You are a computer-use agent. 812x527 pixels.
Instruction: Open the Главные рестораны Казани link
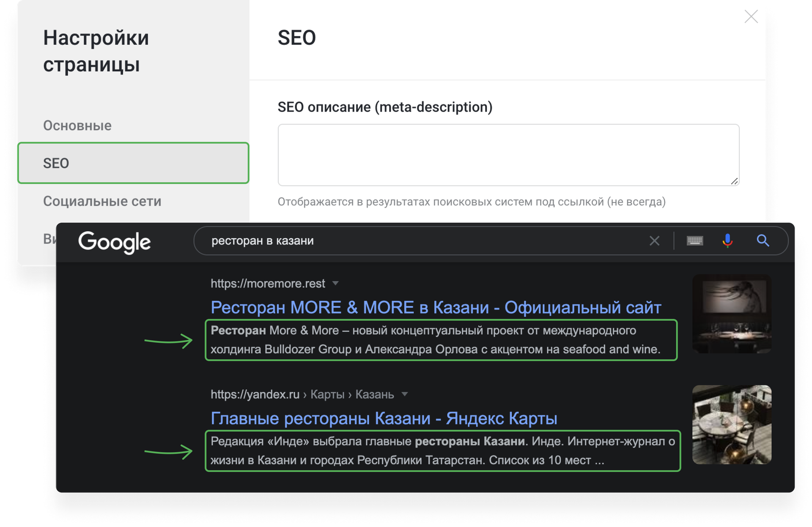point(384,418)
